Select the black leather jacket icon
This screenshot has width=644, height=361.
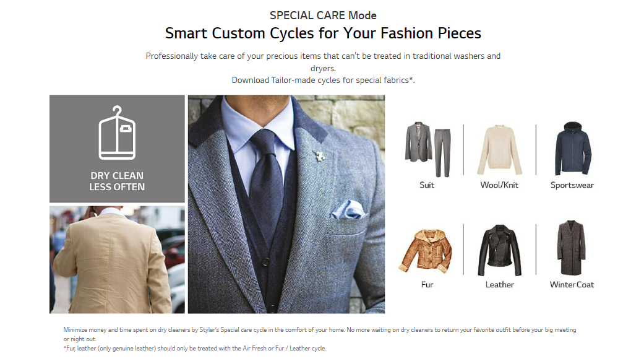click(x=499, y=250)
